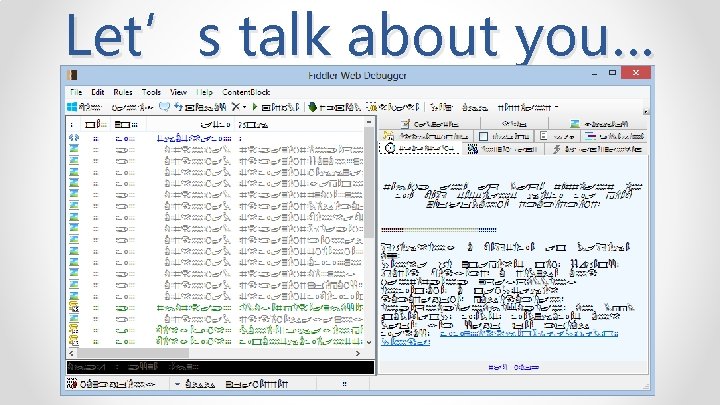Click the black QuickExec command box
720x405 pixels.
[220, 367]
